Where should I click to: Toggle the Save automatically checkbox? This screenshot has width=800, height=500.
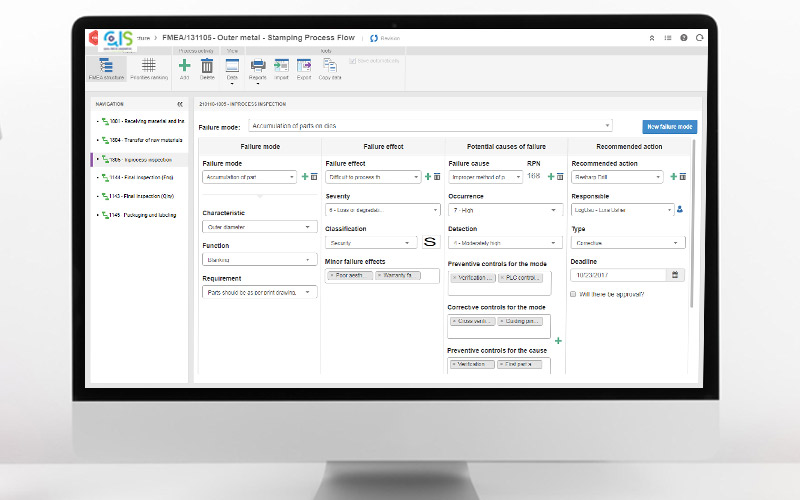pos(351,61)
